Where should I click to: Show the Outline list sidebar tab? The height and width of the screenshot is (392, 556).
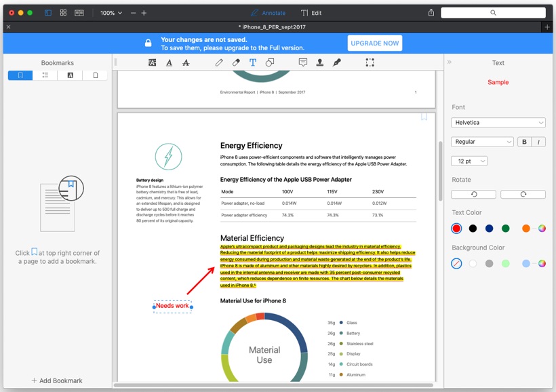pyautogui.click(x=45, y=75)
